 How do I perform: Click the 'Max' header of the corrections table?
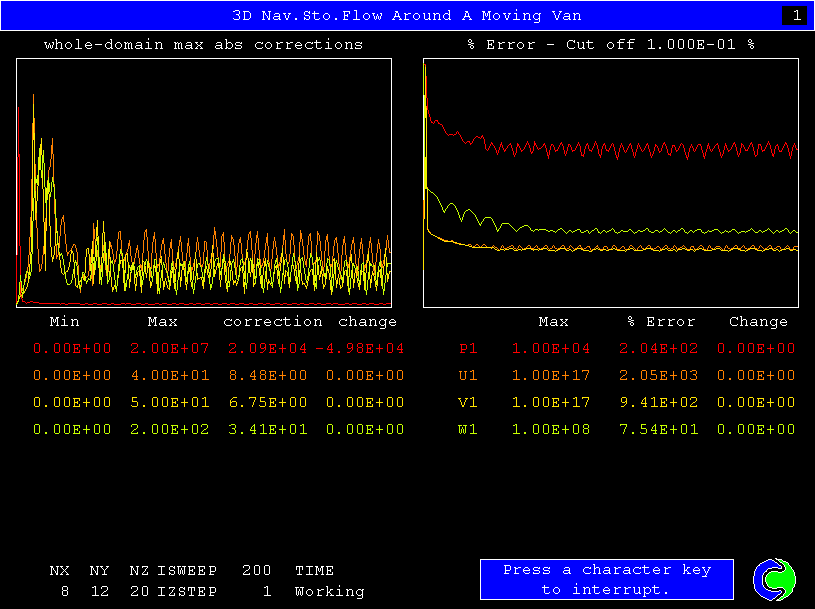pos(163,322)
